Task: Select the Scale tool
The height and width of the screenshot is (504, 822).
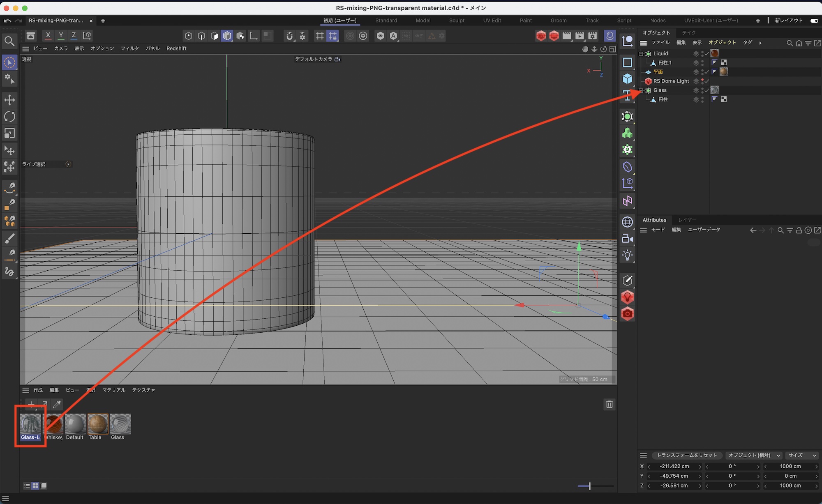Action: pyautogui.click(x=9, y=133)
